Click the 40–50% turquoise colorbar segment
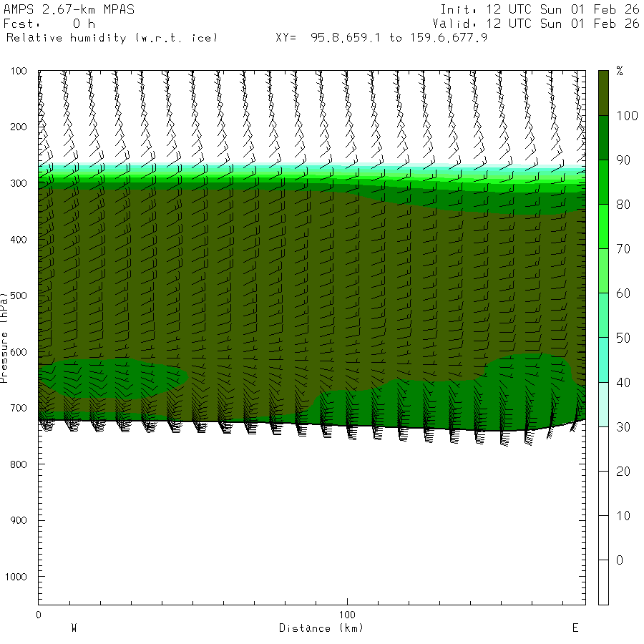 tap(603, 360)
